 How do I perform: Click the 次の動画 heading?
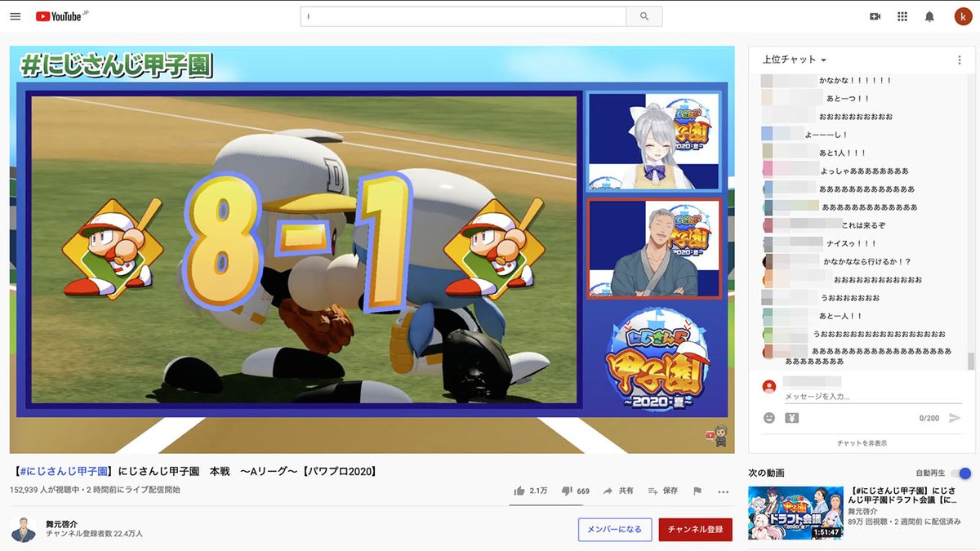pos(766,473)
